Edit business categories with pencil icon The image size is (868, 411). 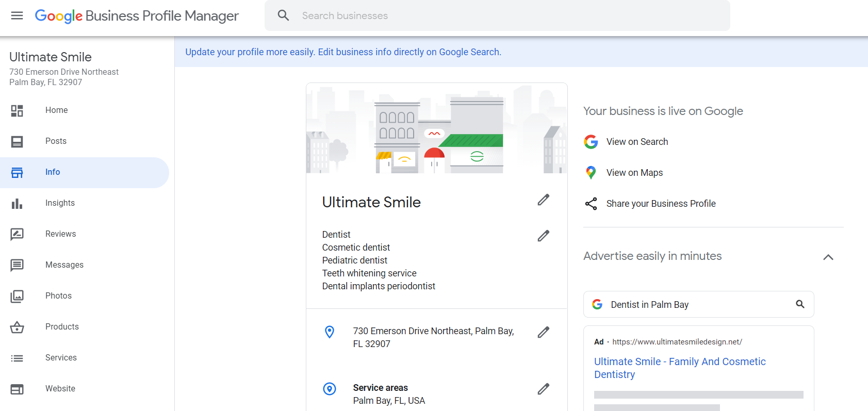pos(543,236)
